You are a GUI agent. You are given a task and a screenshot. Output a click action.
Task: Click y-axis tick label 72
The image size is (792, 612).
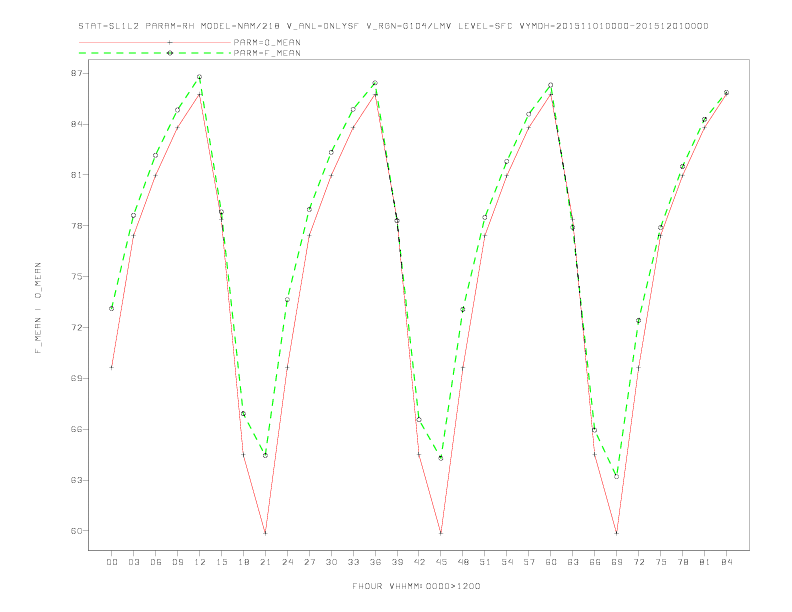(x=77, y=327)
